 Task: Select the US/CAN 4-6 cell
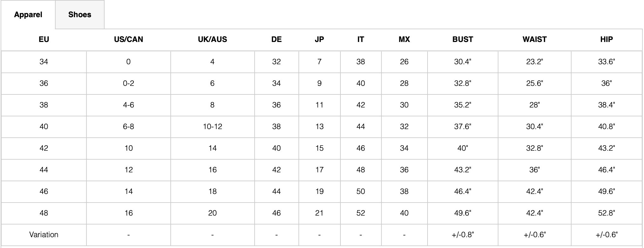(x=128, y=105)
